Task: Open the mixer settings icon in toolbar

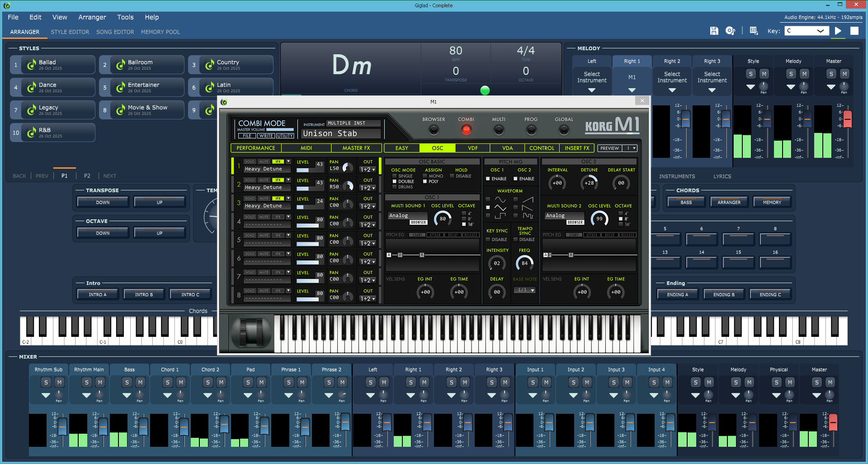Action: coord(754,31)
